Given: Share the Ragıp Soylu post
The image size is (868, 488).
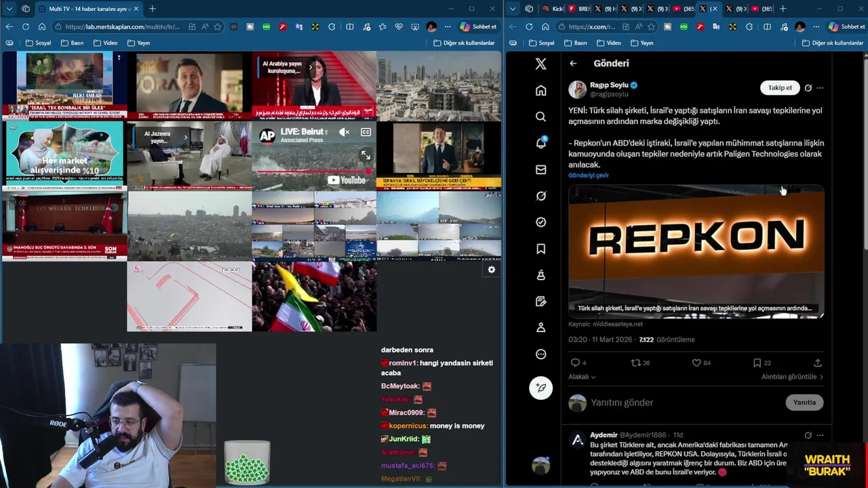Looking at the screenshot, I should [817, 363].
